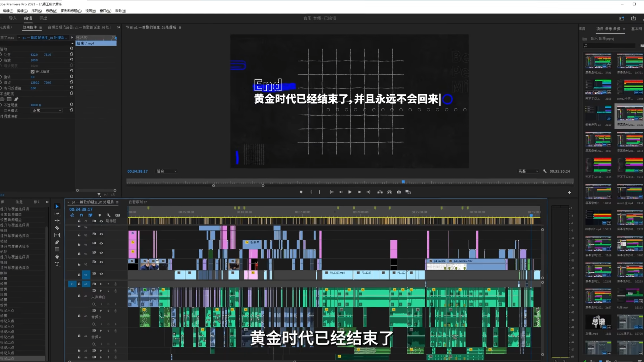Open the 序列(S) menu

point(36,11)
